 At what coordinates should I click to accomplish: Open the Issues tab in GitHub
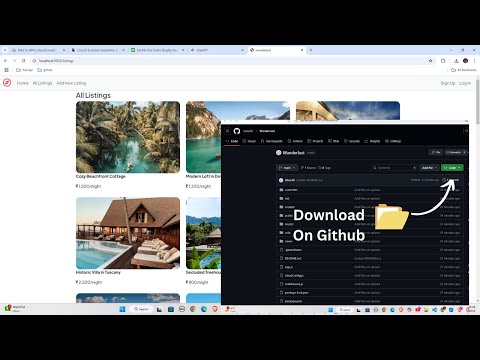[x=249, y=141]
